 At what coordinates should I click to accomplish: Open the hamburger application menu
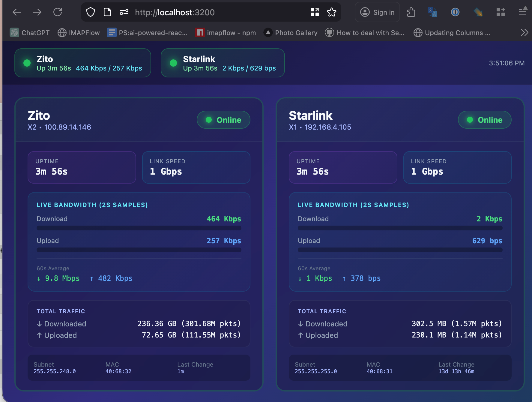522,12
